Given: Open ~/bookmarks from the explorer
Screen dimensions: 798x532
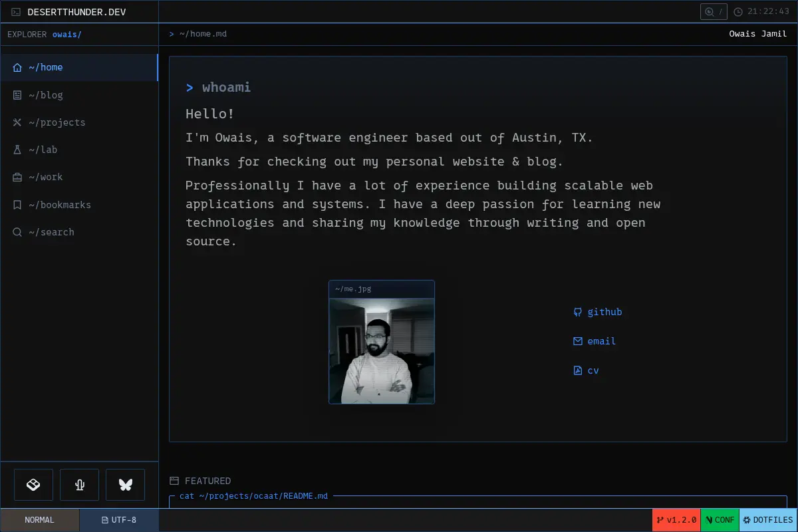Looking at the screenshot, I should [79, 205].
